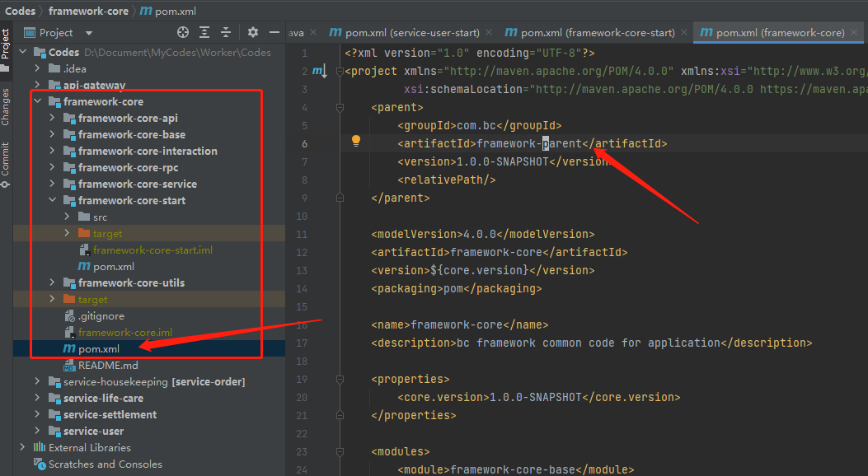This screenshot has height=476, width=868.
Task: Close the pom.xml (service-user-start) tab
Action: pos(489,33)
